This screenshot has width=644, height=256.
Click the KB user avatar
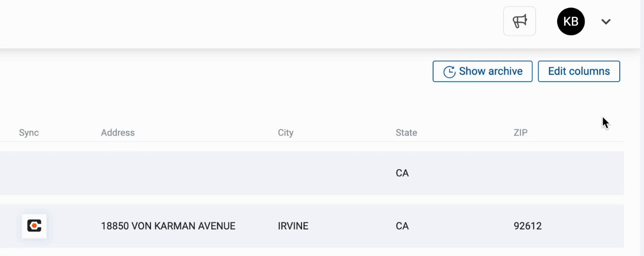[x=571, y=21]
